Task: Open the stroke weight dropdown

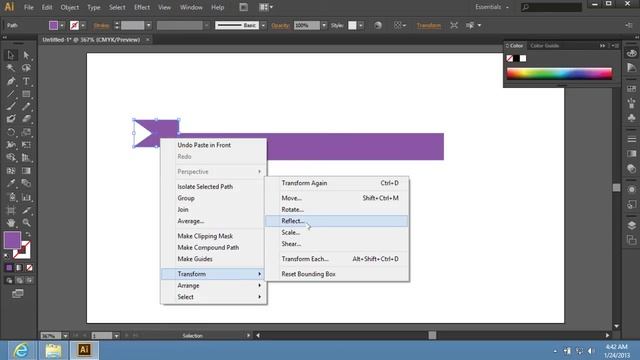Action: click(x=149, y=25)
